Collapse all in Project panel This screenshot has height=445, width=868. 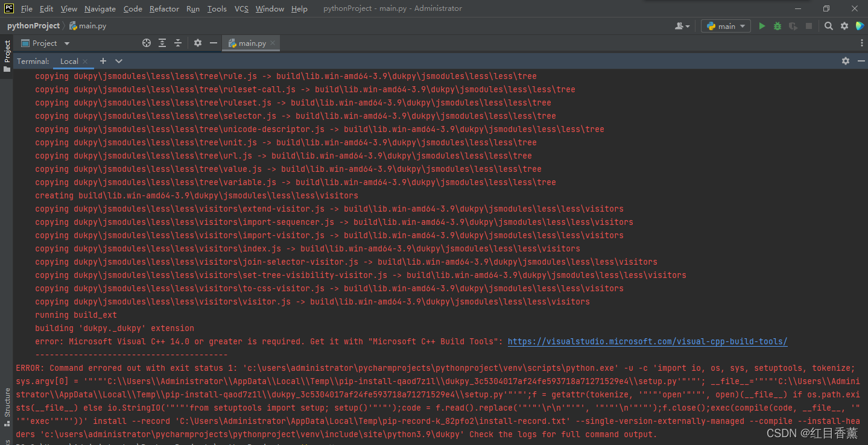coord(178,43)
